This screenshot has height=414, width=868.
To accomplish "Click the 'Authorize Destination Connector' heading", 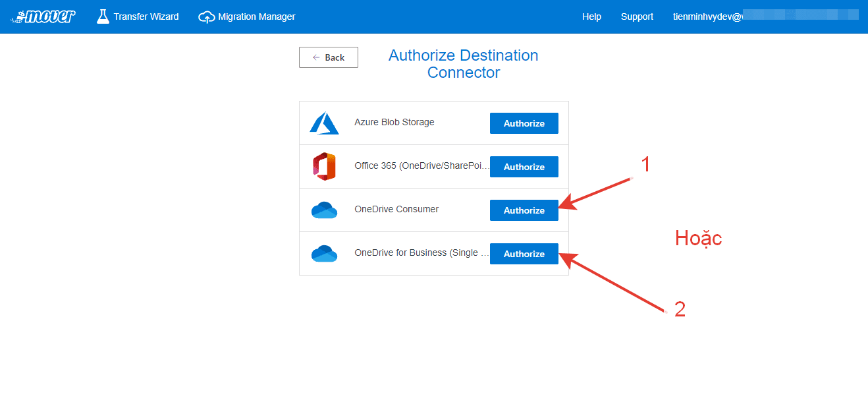I will tap(464, 64).
